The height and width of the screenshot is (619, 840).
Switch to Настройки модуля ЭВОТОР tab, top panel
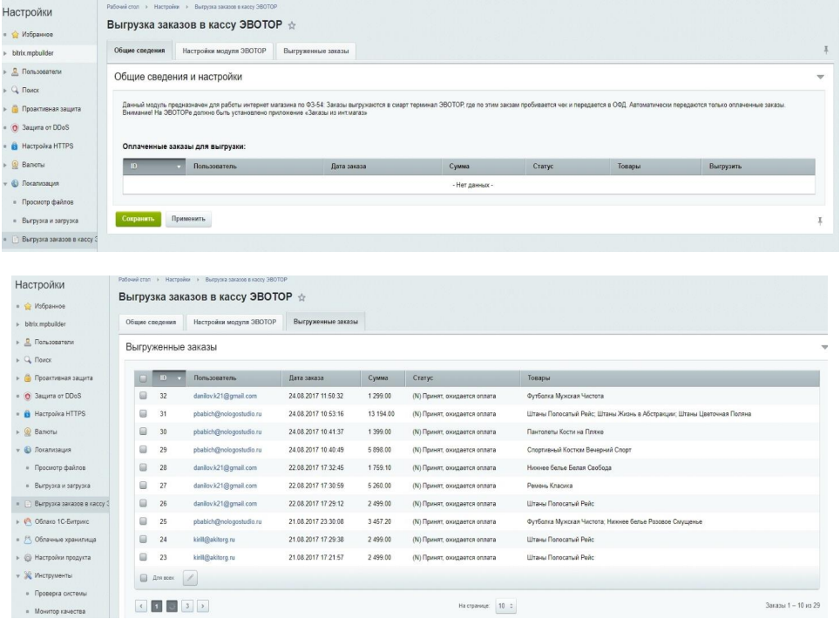click(224, 51)
